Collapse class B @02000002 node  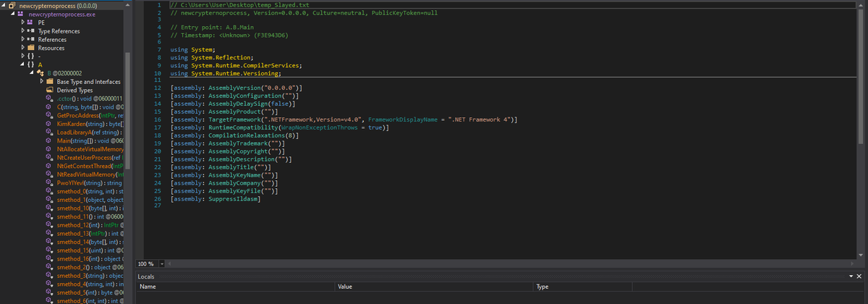click(x=31, y=73)
